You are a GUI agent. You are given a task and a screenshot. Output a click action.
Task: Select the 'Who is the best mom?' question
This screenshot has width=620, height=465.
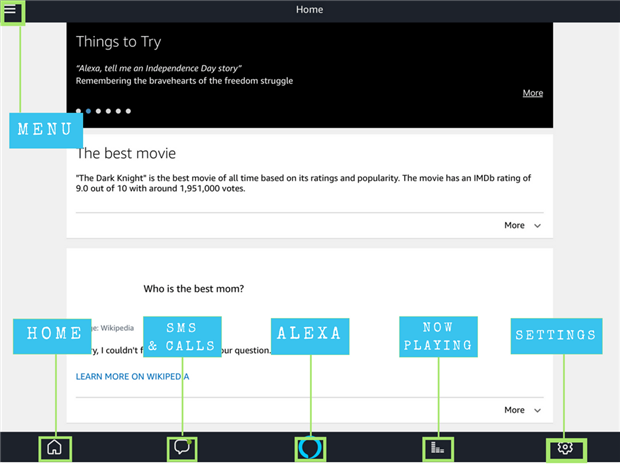click(194, 289)
